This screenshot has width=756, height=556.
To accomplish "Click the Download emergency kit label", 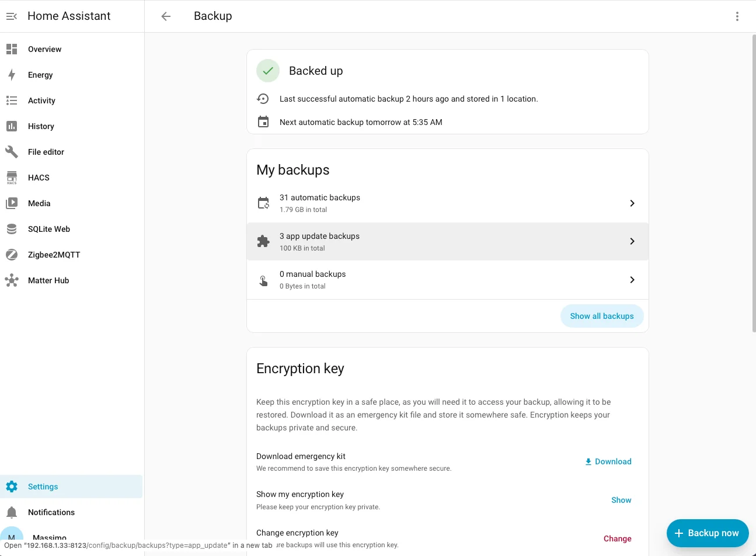I will (x=301, y=456).
